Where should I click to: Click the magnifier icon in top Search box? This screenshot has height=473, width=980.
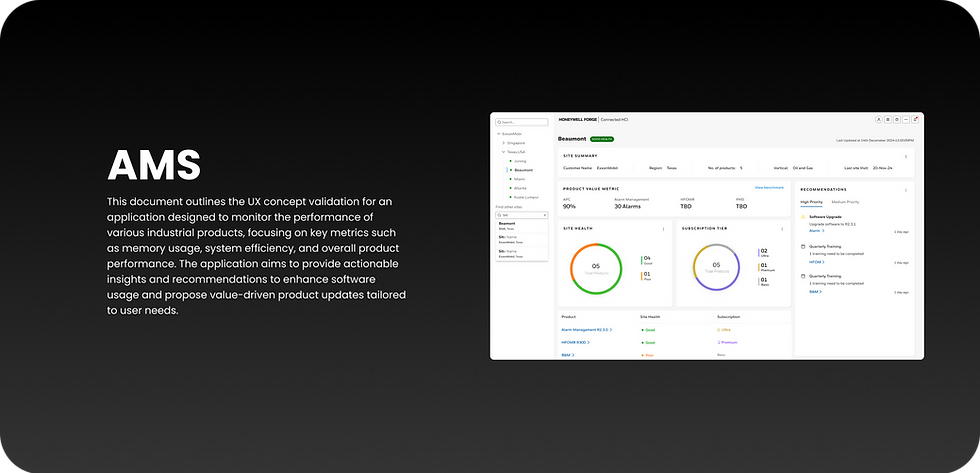pyautogui.click(x=499, y=122)
